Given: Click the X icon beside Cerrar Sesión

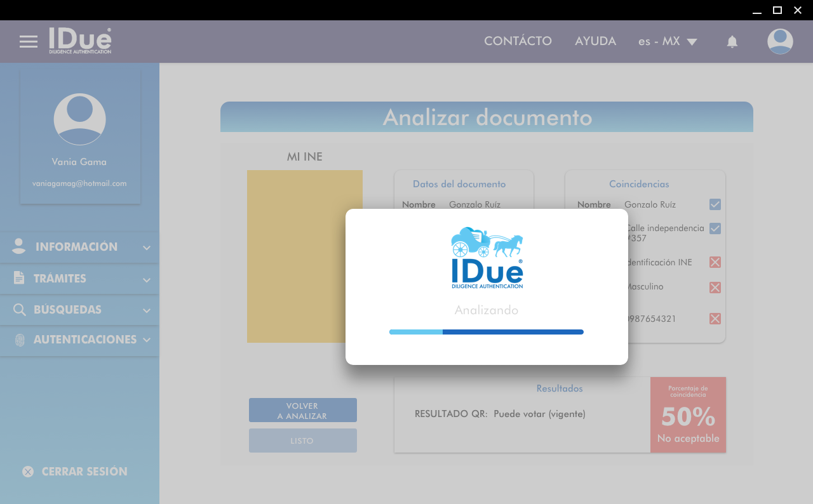Looking at the screenshot, I should 28,472.
